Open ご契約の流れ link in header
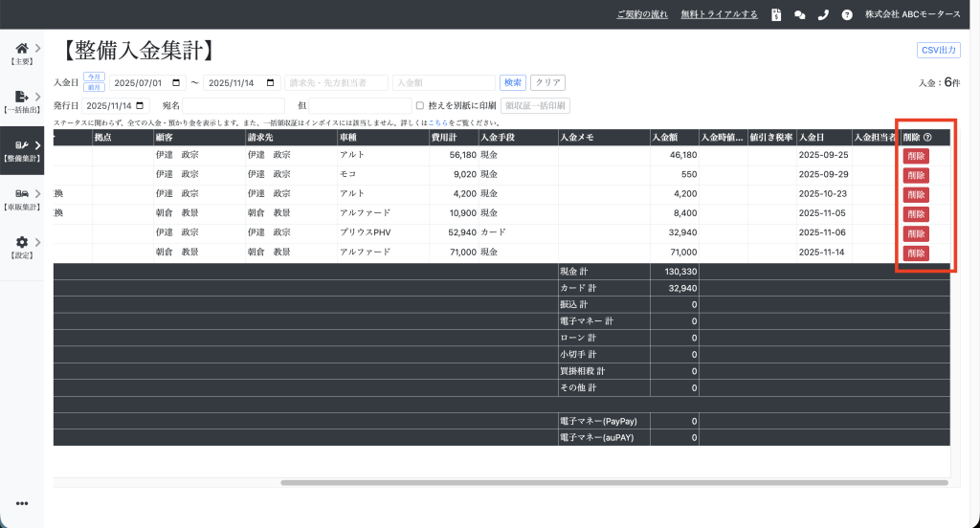Screen dimensions: 980x528 [x=642, y=14]
